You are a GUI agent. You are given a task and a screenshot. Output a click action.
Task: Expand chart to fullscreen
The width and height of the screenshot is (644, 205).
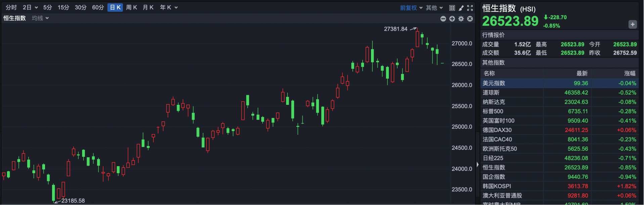[470, 8]
